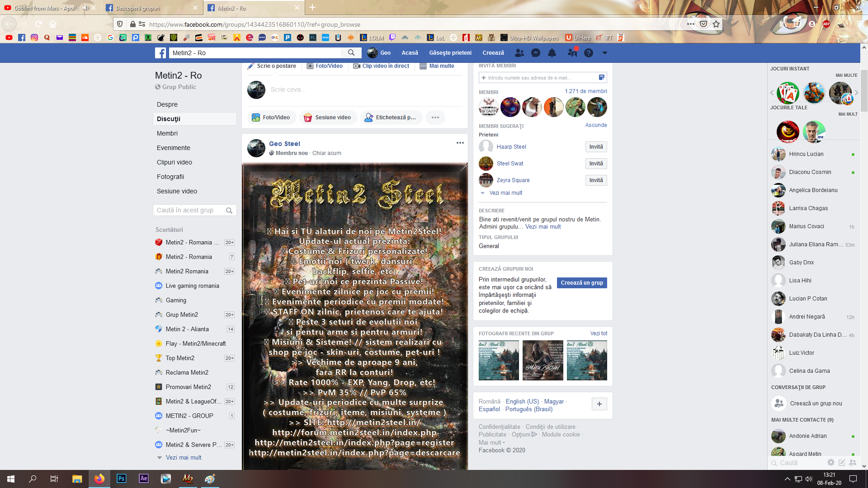Open chat settings gear icon
Screen dimensions: 868x488
pyautogui.click(x=831, y=462)
